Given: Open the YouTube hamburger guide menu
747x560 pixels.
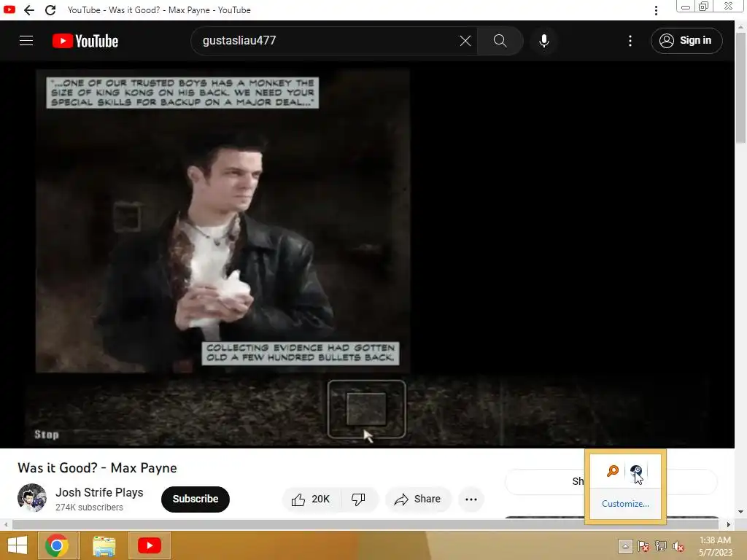Looking at the screenshot, I should click(26, 41).
